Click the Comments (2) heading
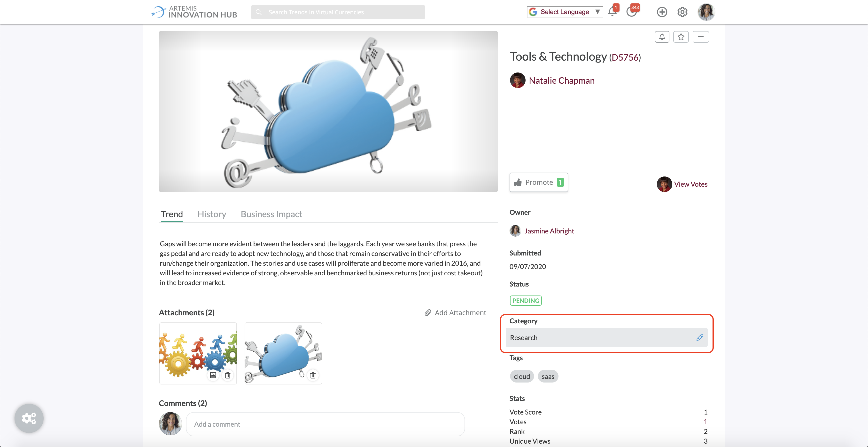868x447 pixels. coord(183,403)
